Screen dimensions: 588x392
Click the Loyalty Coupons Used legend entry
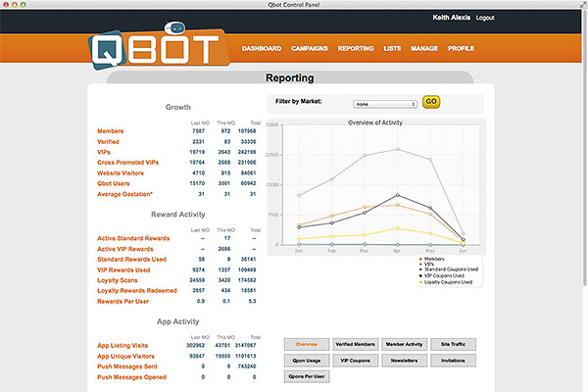coord(446,282)
